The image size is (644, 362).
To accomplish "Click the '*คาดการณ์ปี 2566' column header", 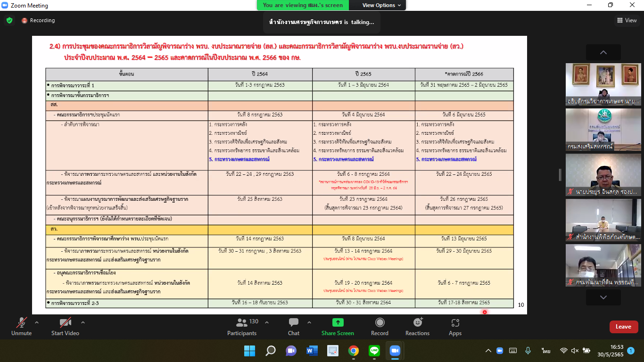I will (x=464, y=74).
